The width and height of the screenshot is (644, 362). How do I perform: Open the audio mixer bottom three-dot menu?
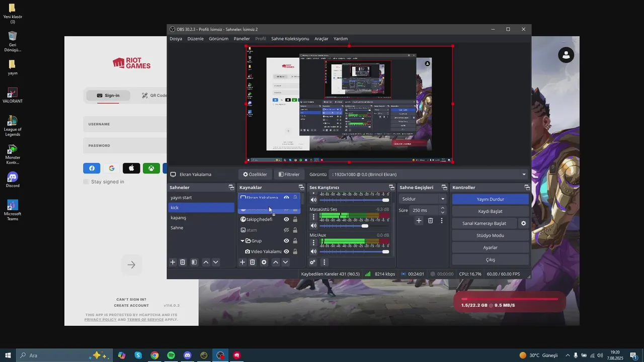tap(324, 262)
